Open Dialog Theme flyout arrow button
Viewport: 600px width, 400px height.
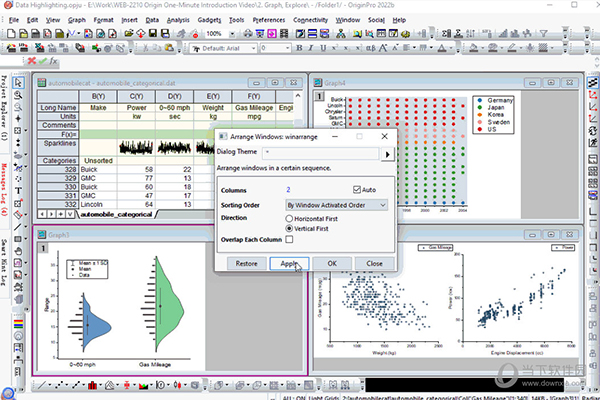(387, 154)
